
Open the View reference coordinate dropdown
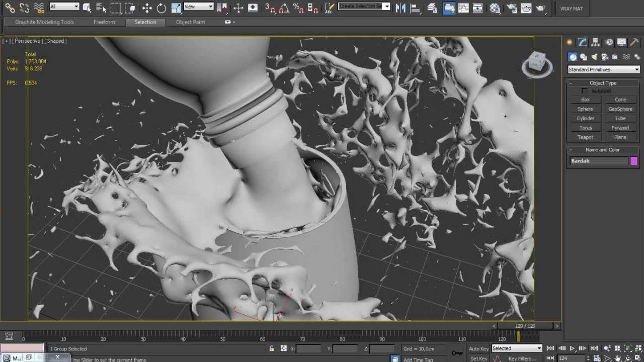click(198, 7)
